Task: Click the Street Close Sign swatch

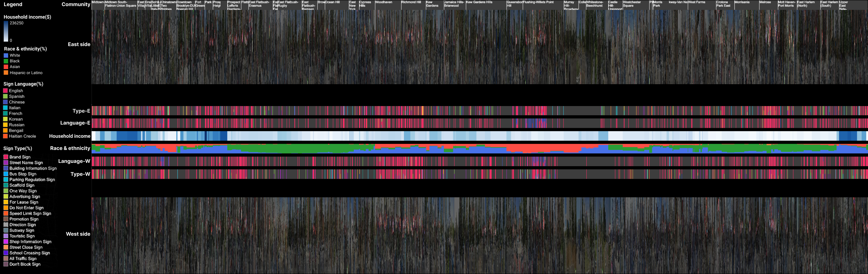Action: 6,247
